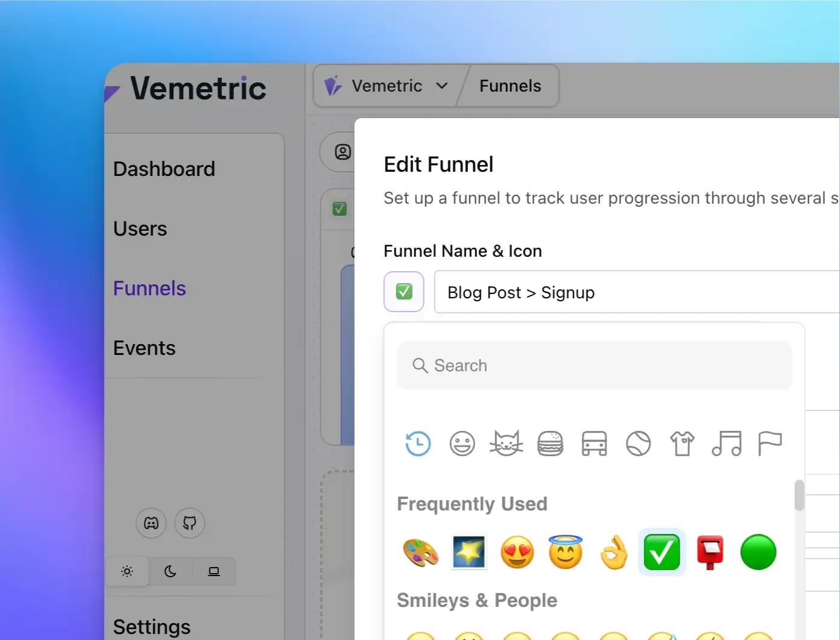Go to Settings
The width and height of the screenshot is (840, 640).
click(151, 627)
